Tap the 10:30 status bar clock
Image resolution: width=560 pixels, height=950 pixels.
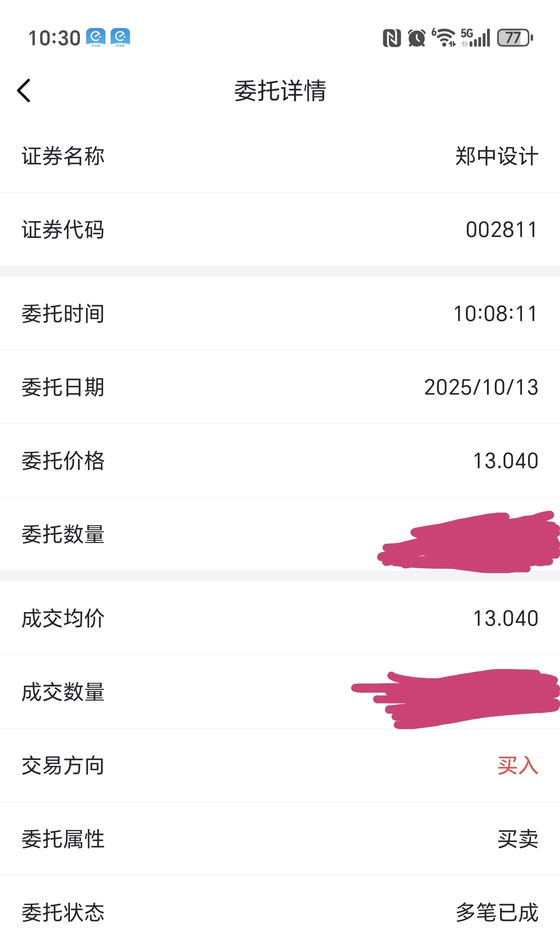54,38
